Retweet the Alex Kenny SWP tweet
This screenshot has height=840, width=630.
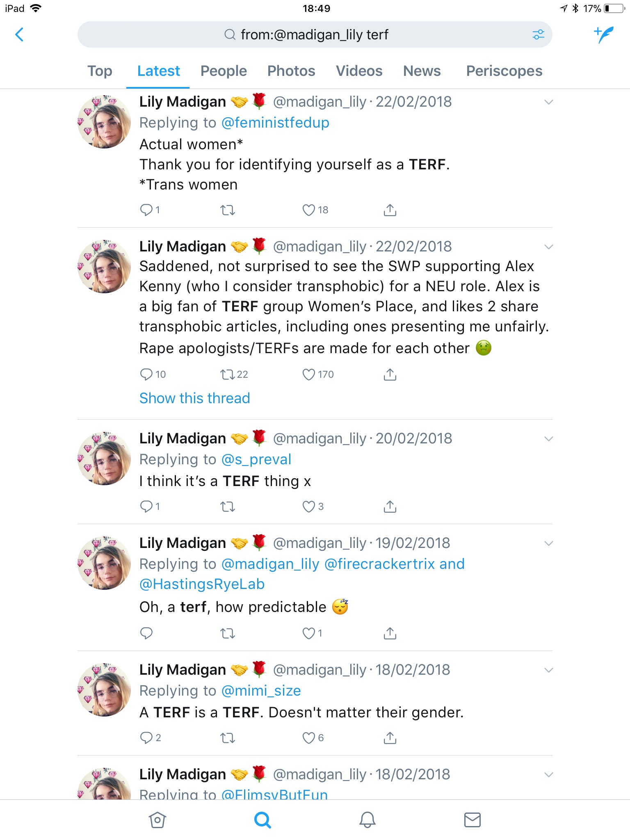228,374
